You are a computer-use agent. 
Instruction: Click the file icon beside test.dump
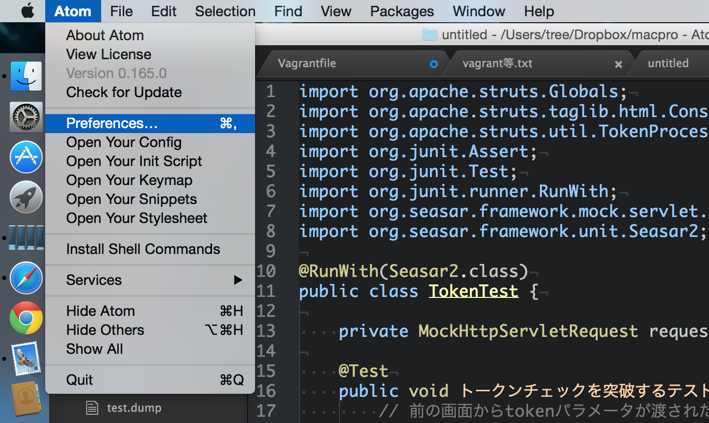click(x=92, y=408)
